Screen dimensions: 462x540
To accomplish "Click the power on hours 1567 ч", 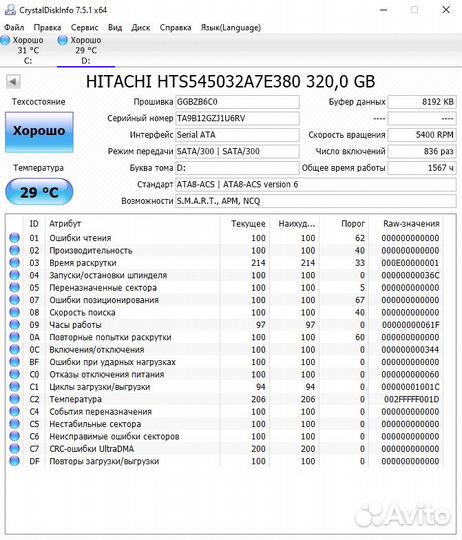I will [x=422, y=168].
